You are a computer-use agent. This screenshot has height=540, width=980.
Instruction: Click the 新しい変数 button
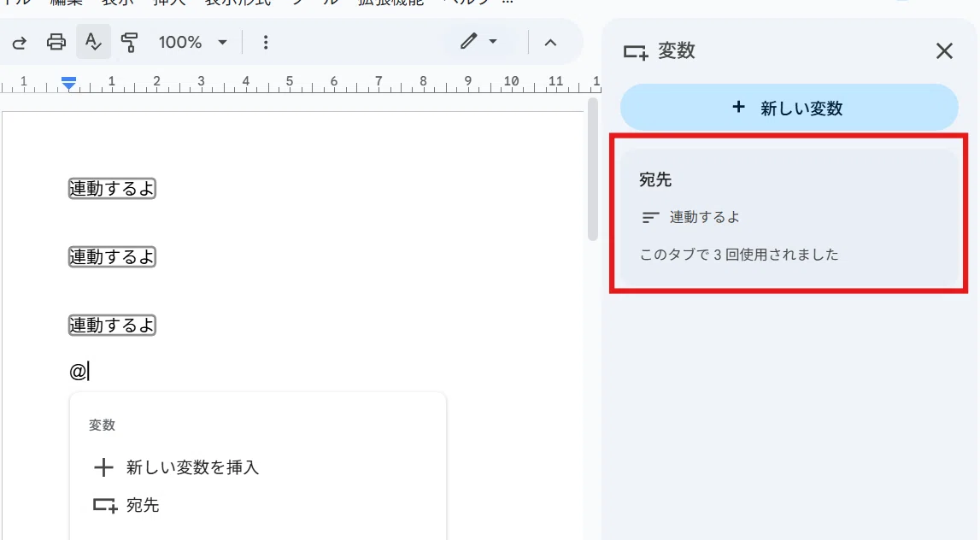point(789,108)
